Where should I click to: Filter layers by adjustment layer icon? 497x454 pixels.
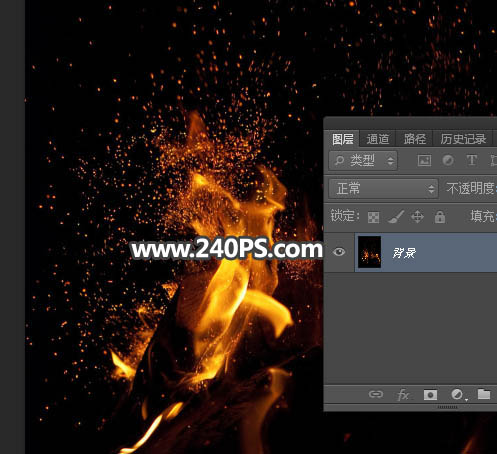coord(448,160)
